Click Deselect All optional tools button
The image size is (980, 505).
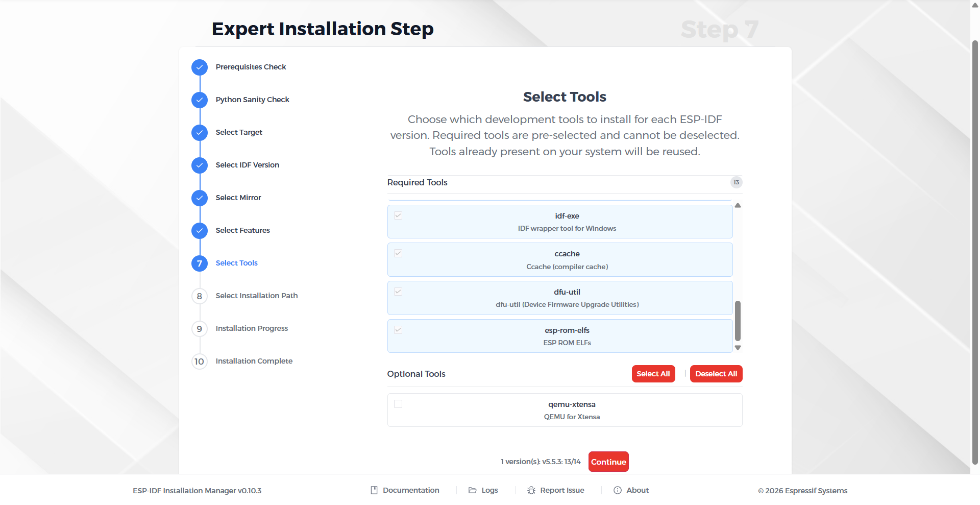pyautogui.click(x=716, y=374)
